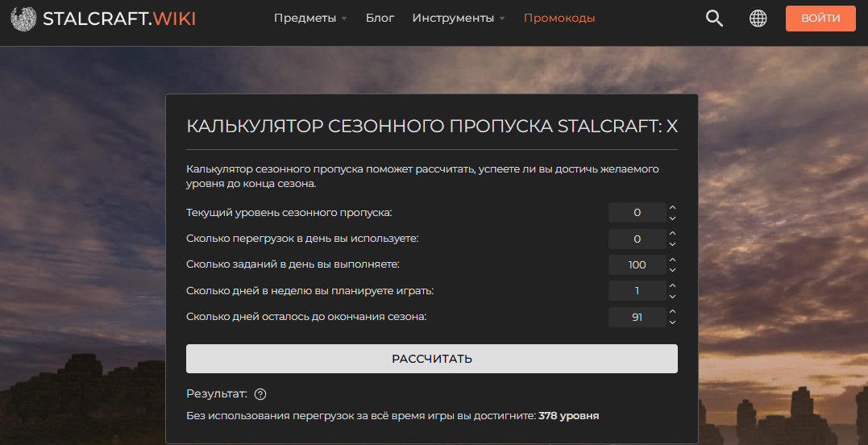Viewport: 868px width, 445px height.
Task: Increase days per week you play
Action: click(x=672, y=285)
